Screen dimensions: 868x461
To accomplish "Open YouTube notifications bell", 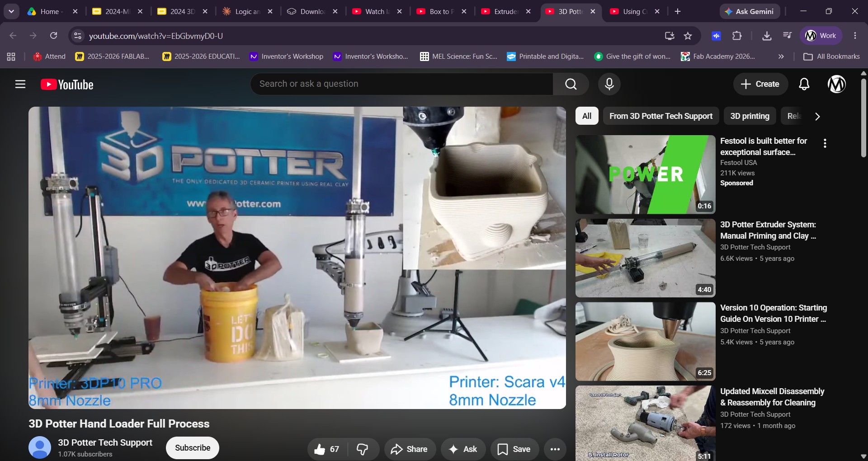I will click(x=804, y=84).
